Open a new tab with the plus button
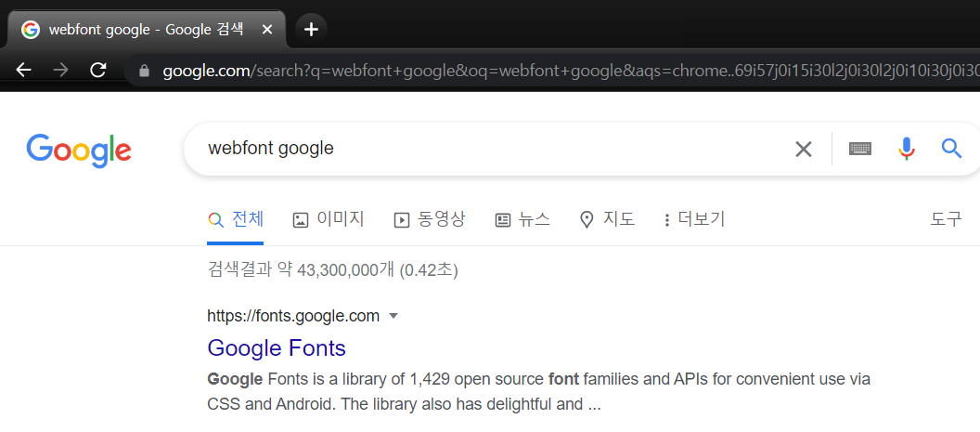980x432 pixels. click(x=311, y=30)
